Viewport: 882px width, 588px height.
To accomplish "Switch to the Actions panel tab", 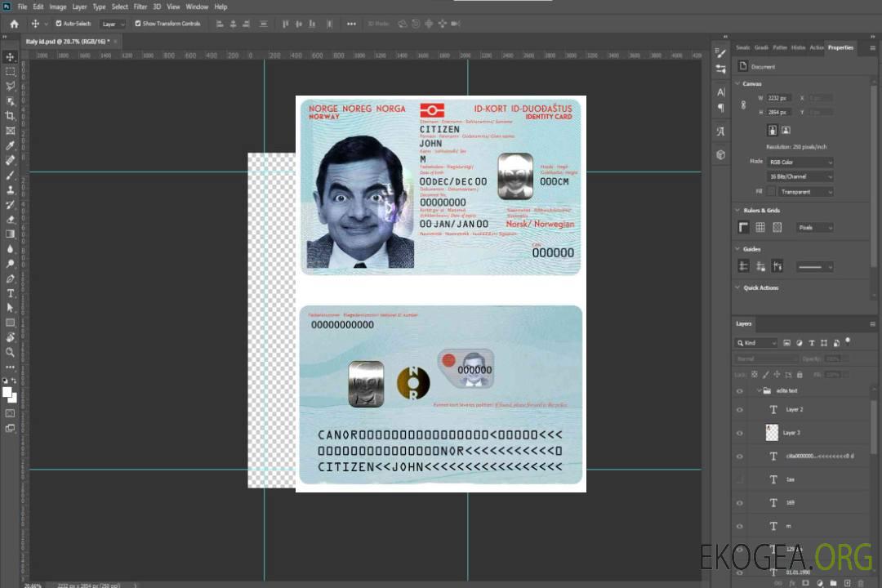I will tap(817, 47).
